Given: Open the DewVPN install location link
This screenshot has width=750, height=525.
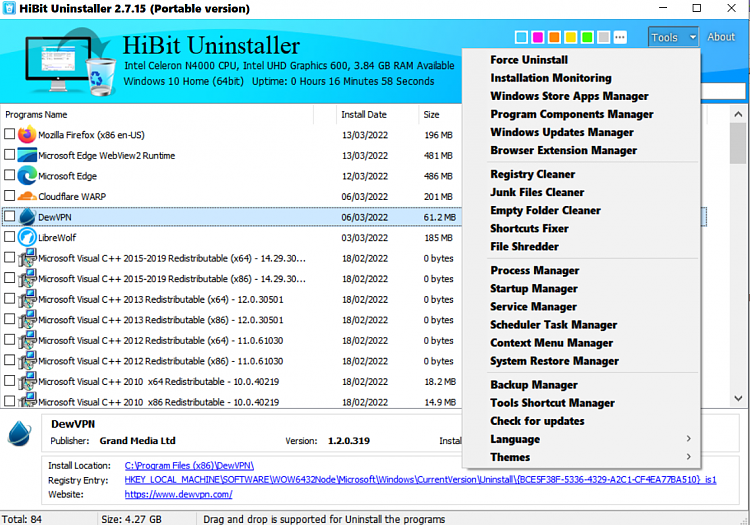Looking at the screenshot, I should tap(189, 465).
